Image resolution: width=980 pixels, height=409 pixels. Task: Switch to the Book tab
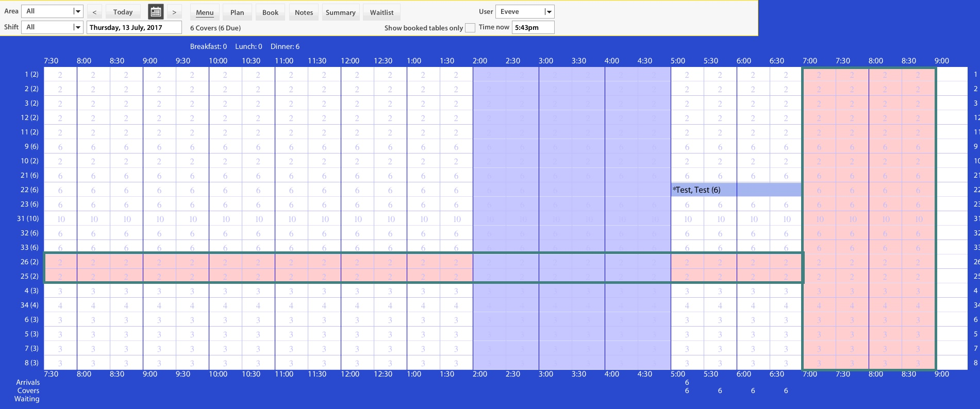pyautogui.click(x=270, y=12)
